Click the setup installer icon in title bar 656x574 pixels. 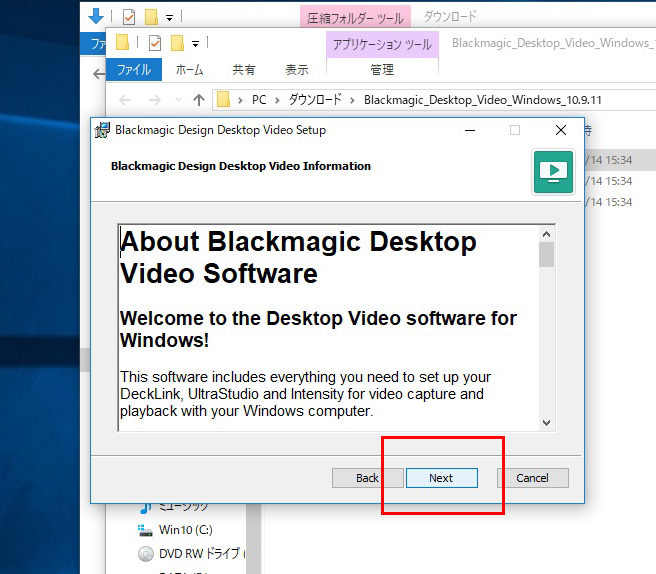pyautogui.click(x=102, y=130)
